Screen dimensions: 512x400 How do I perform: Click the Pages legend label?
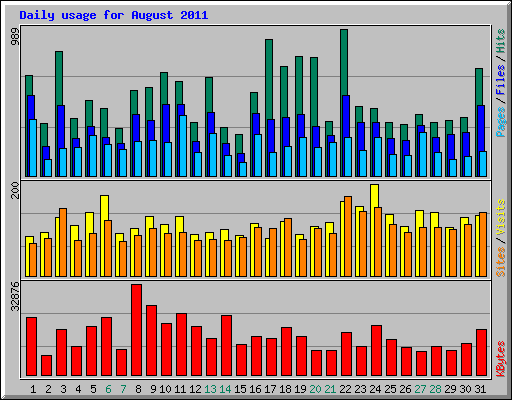501,122
